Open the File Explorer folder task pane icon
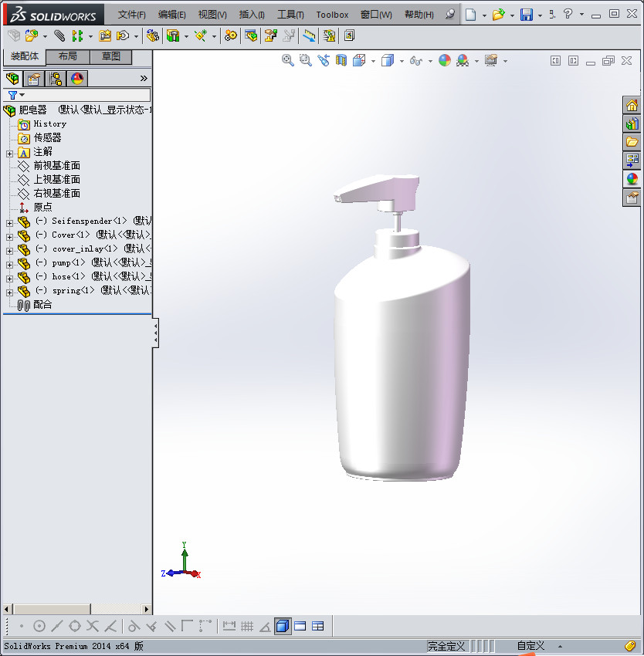Screen dimensions: 644x656 (x=632, y=142)
